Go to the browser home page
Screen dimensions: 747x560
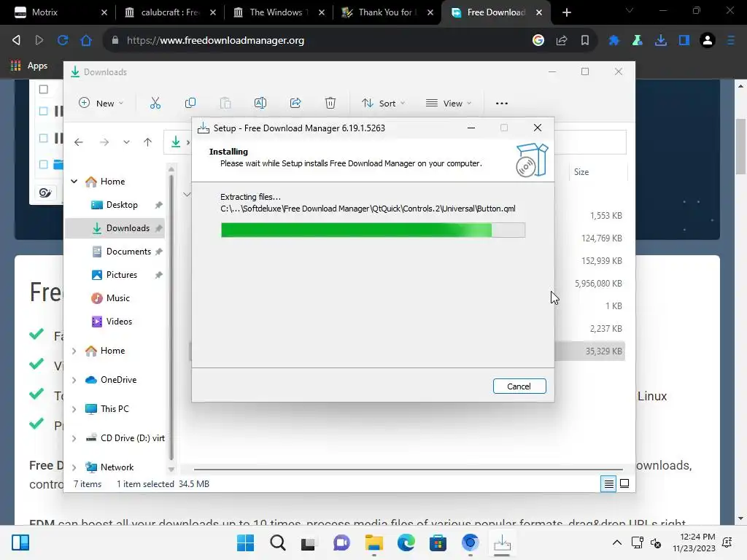click(x=86, y=41)
